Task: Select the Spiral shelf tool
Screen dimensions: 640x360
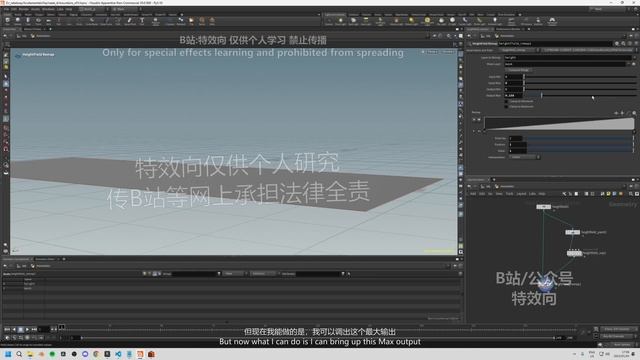Action: [x=202, y=21]
